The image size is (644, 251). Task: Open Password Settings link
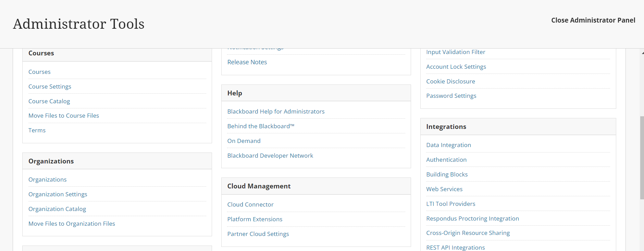(451, 96)
